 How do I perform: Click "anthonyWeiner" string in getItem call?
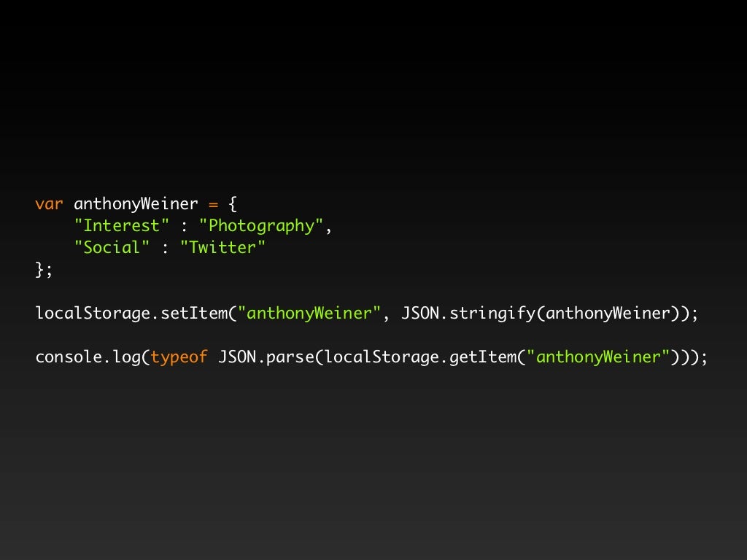click(x=598, y=357)
